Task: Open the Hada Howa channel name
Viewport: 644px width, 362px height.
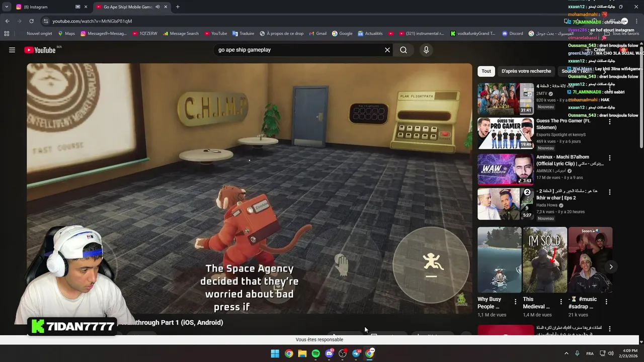Action: coord(547,205)
